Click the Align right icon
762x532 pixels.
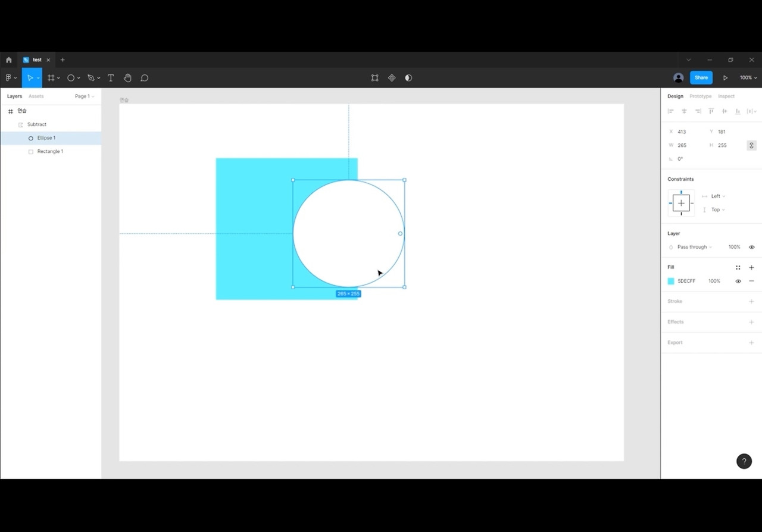click(698, 111)
